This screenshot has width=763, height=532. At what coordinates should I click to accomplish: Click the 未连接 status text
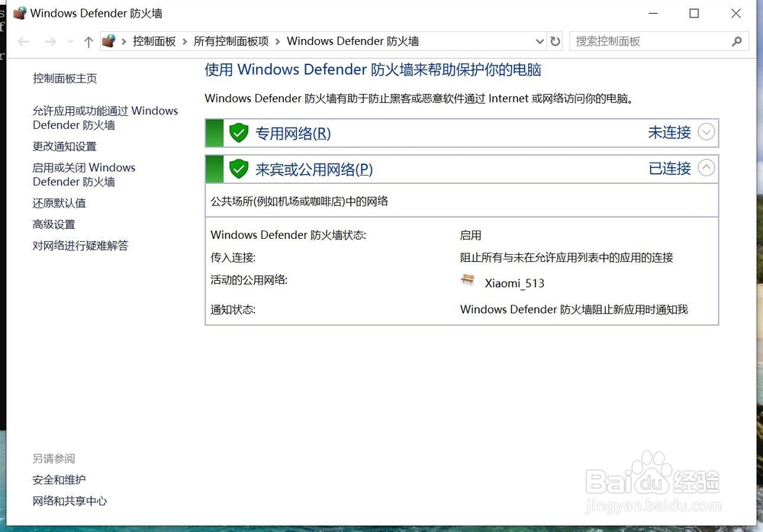click(x=669, y=132)
